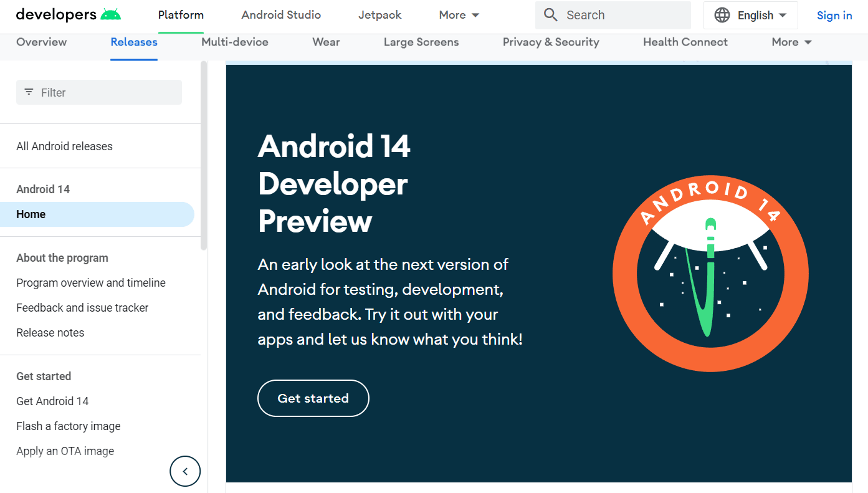
Task: Open Apply an OTA image
Action: point(65,451)
